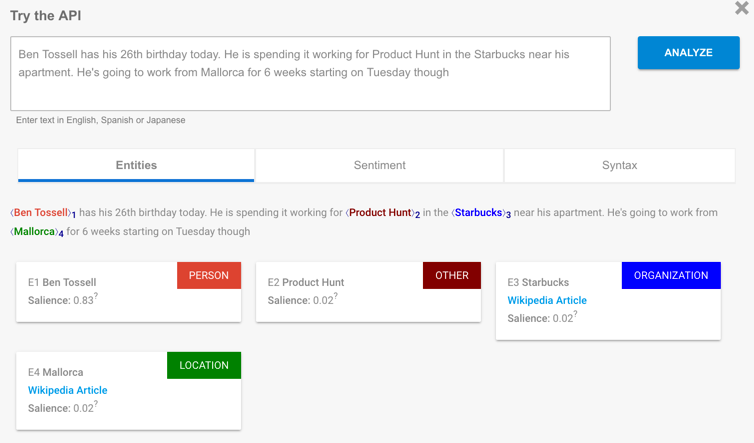Viewport: 754px width, 443px height.
Task: Click salience help mark on Ben Tossell card
Action: [96, 296]
